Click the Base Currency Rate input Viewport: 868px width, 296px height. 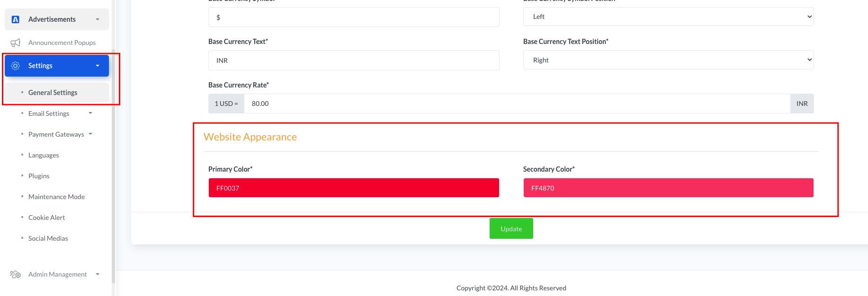coord(517,104)
